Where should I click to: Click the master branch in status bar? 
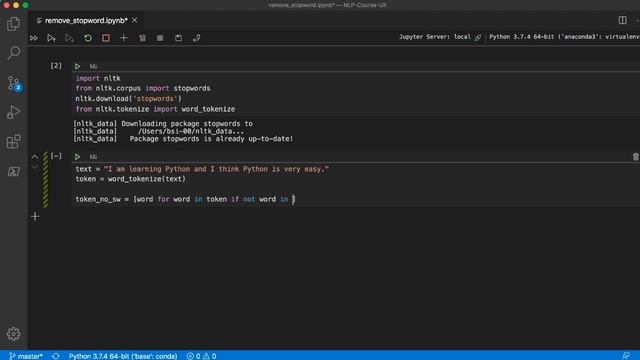26,356
